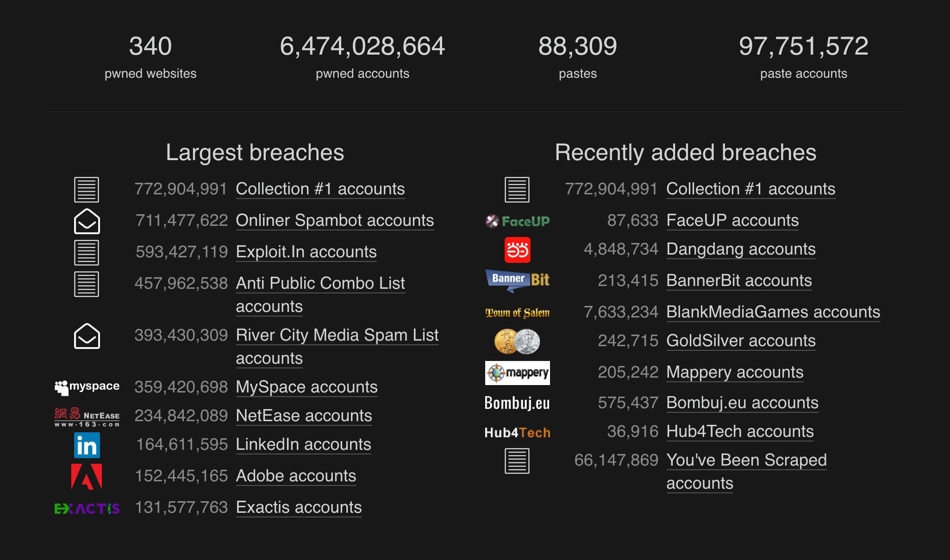The image size is (950, 560).
Task: Open the Exploit.In accounts link
Action: coord(306,252)
